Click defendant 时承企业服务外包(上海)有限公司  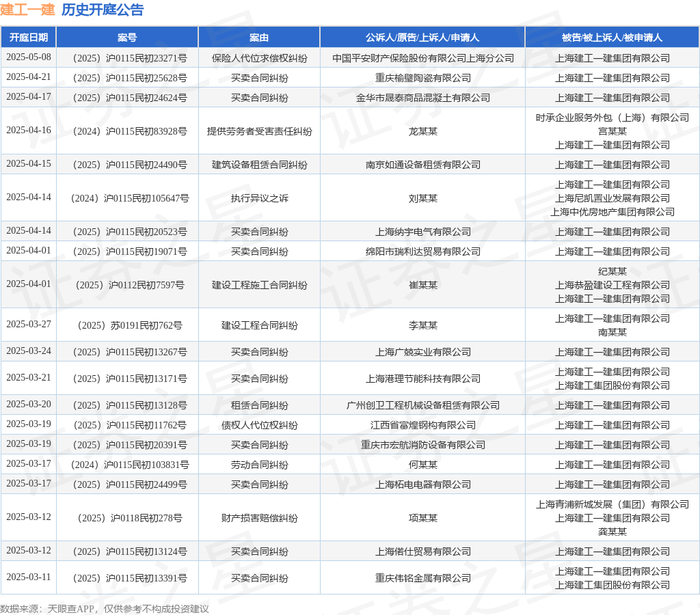(612, 118)
